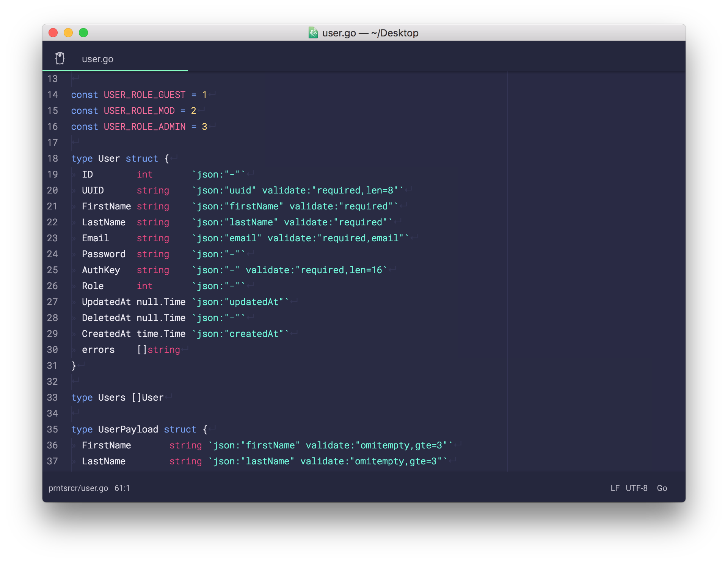This screenshot has width=728, height=563.
Task: Click the green fullscreen window button
Action: pyautogui.click(x=83, y=33)
